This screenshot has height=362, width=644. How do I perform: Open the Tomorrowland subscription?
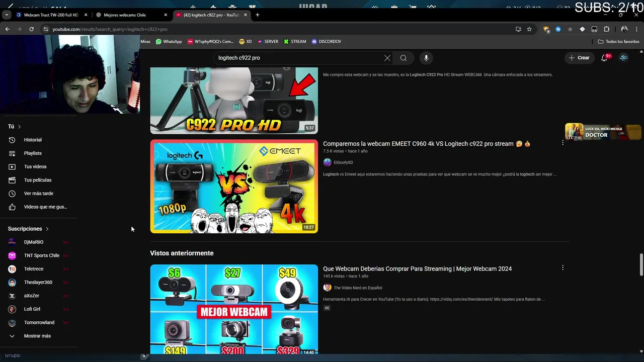tap(38, 323)
